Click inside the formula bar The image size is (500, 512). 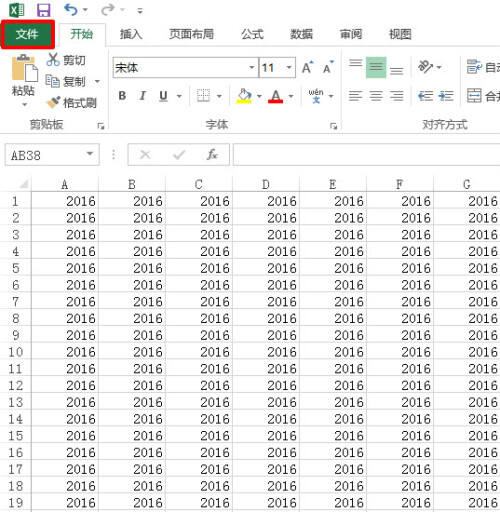coord(366,155)
